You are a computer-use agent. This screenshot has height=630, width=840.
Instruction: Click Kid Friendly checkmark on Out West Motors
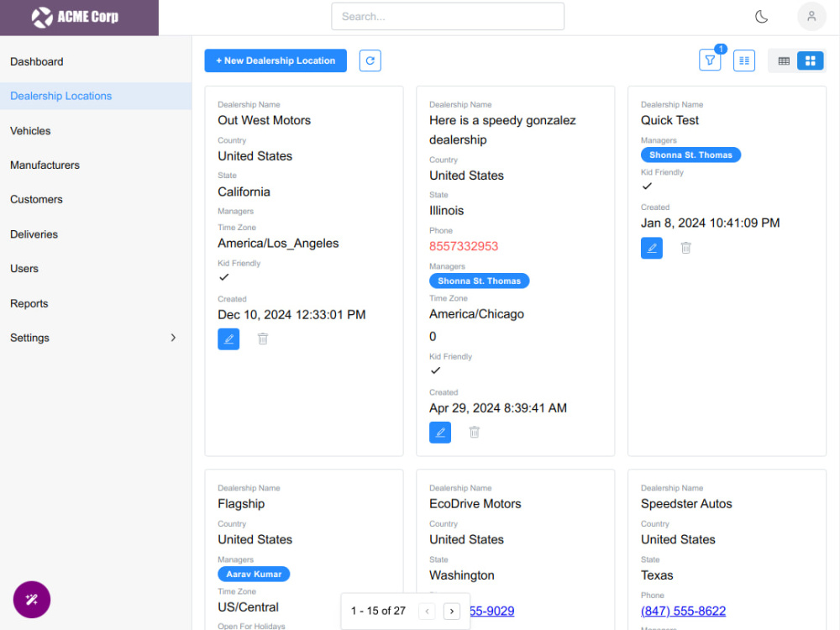(224, 277)
